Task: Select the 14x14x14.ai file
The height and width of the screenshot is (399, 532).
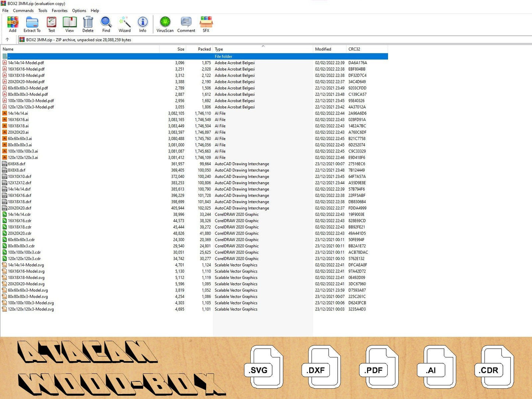Action: tap(18, 113)
